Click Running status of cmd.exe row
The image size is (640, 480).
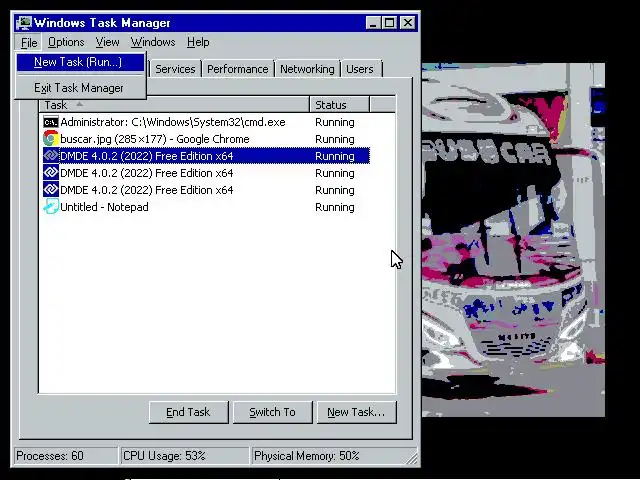tap(335, 122)
